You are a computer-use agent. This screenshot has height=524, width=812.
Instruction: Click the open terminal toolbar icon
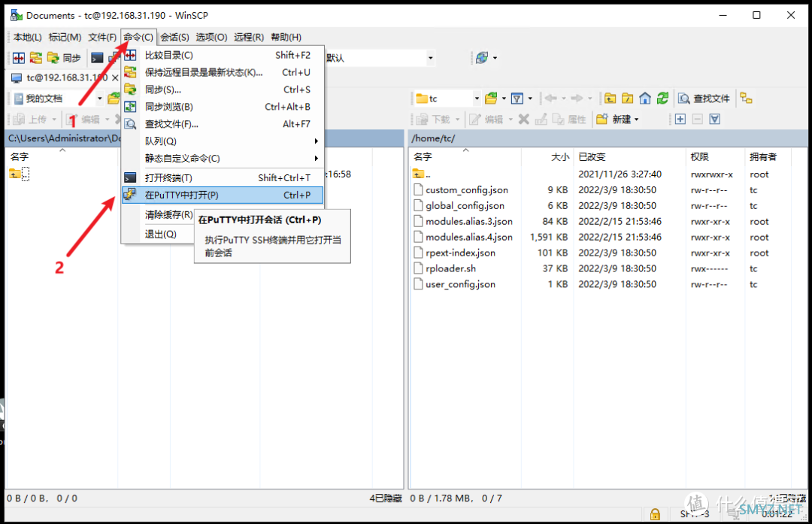pyautogui.click(x=97, y=57)
